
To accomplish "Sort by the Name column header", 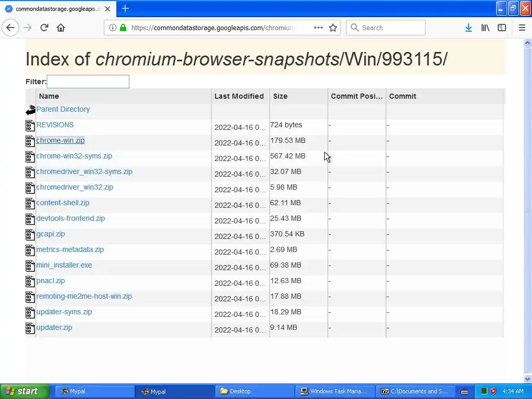I will (x=124, y=96).
